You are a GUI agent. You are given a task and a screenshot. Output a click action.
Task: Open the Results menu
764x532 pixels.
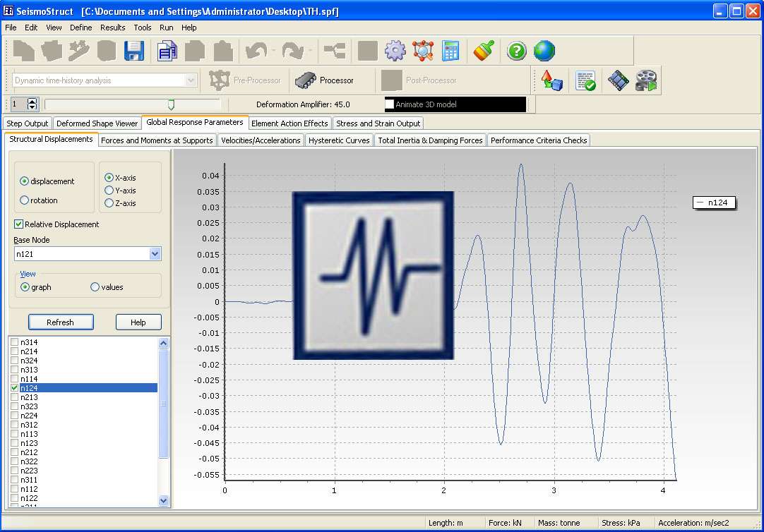[112, 28]
